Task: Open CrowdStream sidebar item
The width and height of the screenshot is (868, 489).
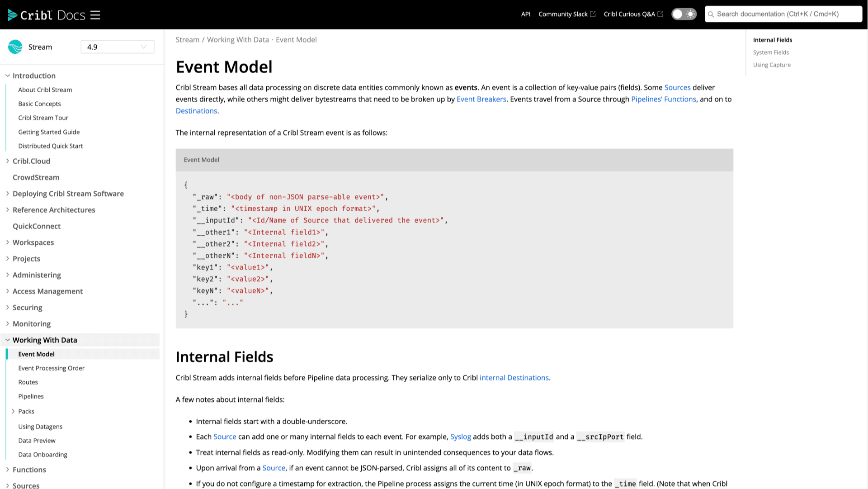Action: click(36, 177)
